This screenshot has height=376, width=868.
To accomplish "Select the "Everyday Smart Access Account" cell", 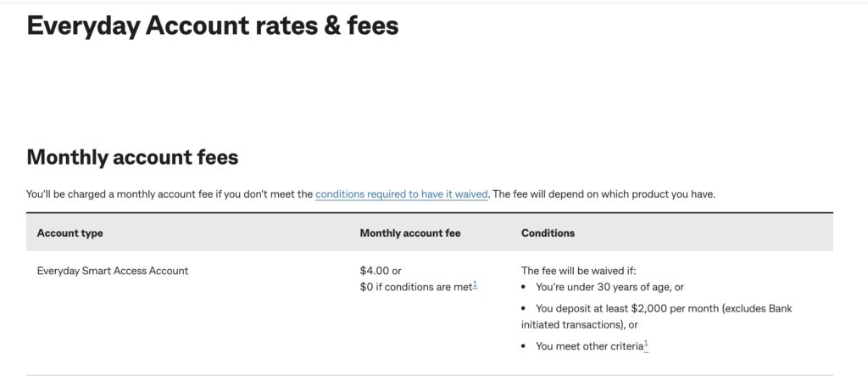I will point(113,271).
